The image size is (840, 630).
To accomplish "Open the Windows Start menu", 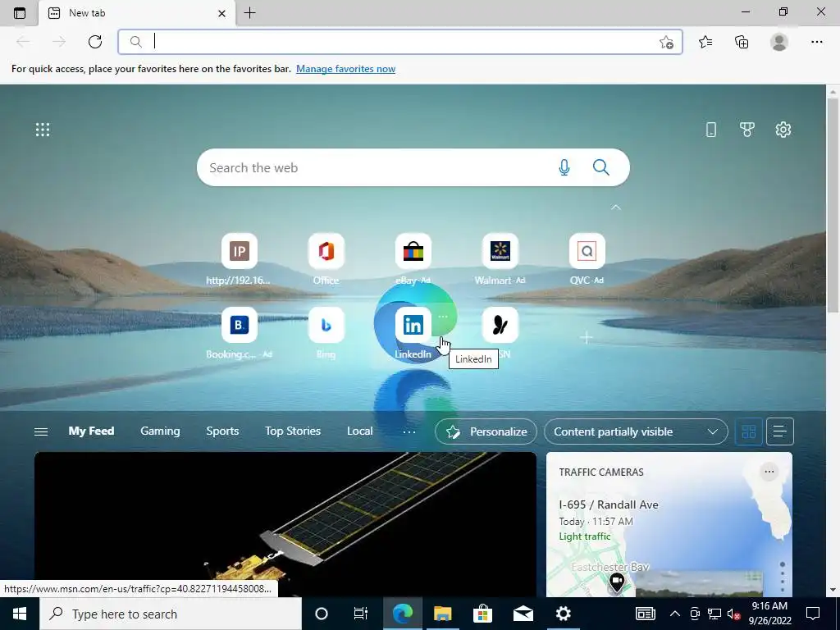I will point(20,614).
